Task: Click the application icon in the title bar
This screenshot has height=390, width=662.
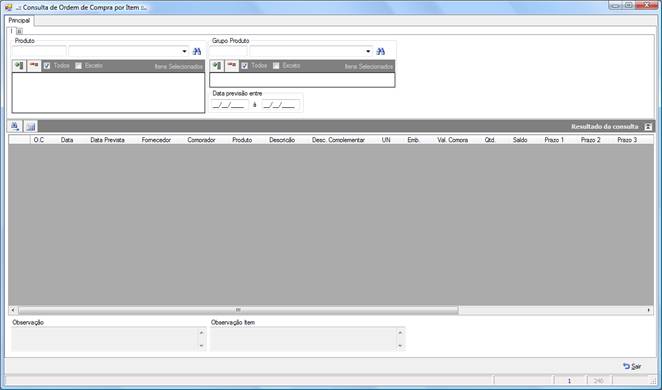Action: coord(8,7)
